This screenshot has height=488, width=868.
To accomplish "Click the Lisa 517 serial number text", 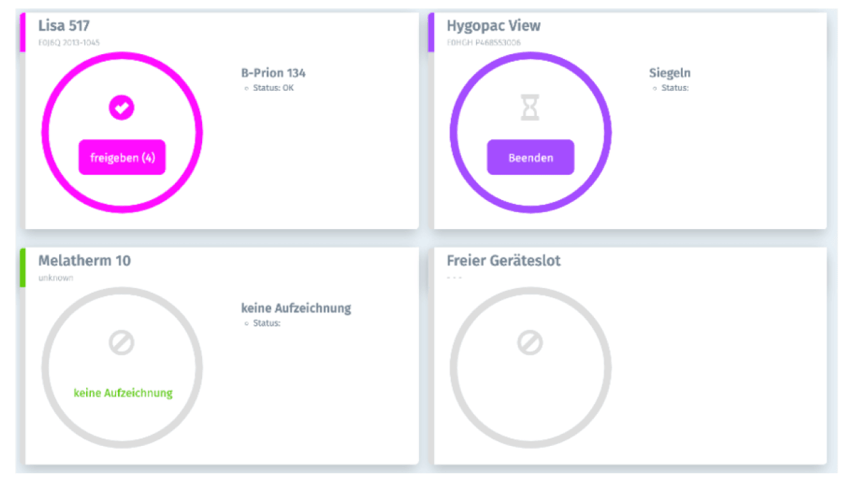I will (x=68, y=43).
